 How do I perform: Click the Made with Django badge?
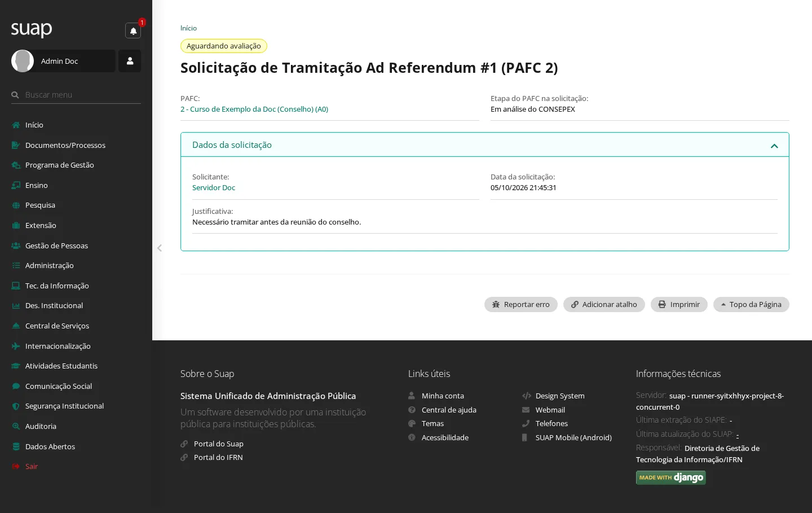tap(670, 477)
